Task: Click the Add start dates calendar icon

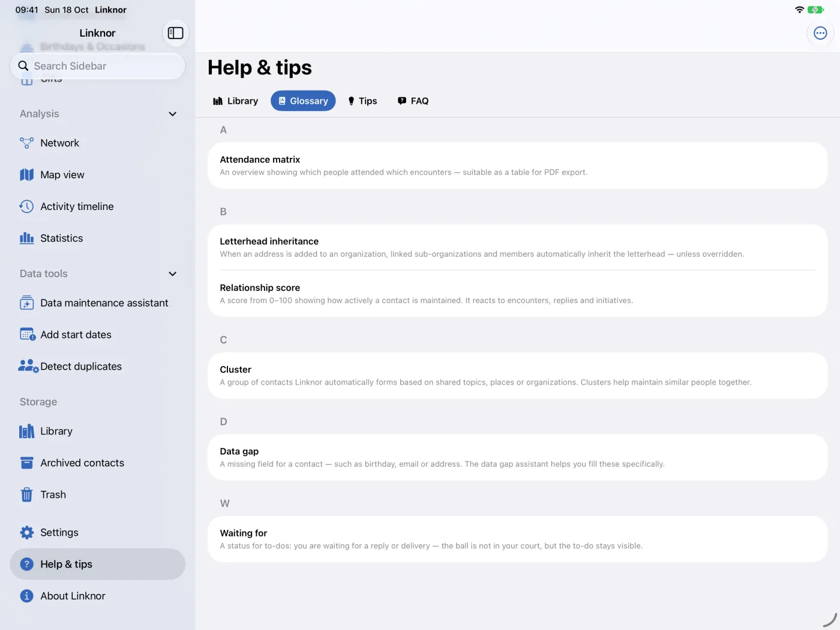Action: coord(28,334)
